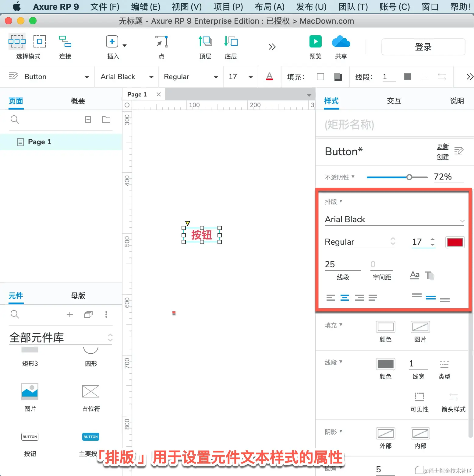This screenshot has width=474, height=476.
Task: Select the Point tool
Action: [161, 41]
